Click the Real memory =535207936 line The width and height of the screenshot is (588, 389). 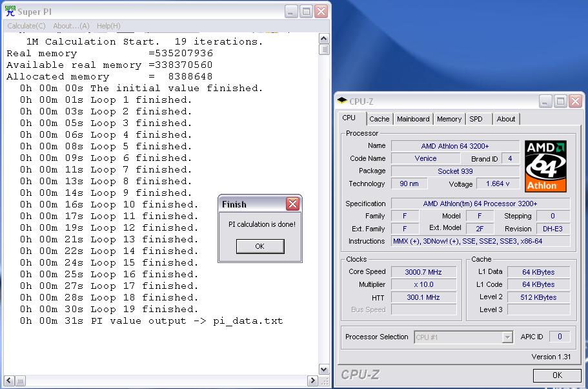pos(110,54)
